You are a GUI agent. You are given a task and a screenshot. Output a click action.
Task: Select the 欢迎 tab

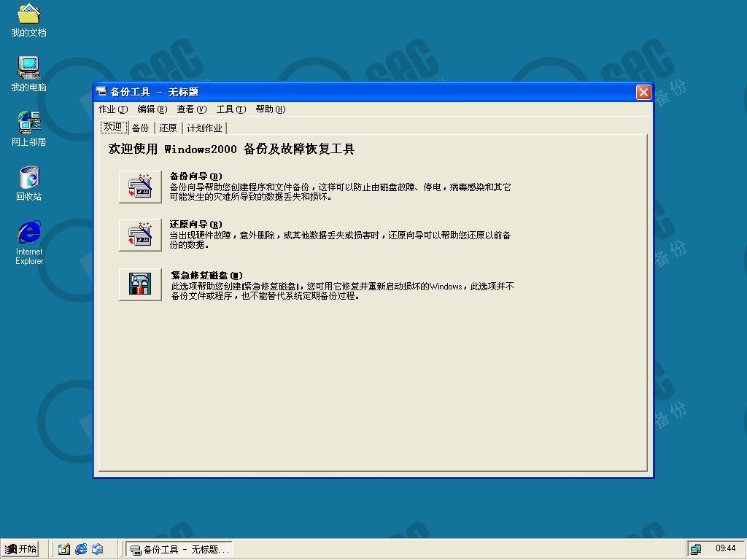tap(113, 127)
